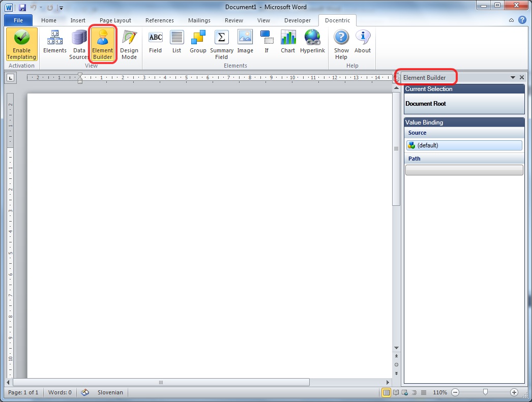Switch on Design Mode
Image resolution: width=532 pixels, height=402 pixels.
[x=129, y=44]
